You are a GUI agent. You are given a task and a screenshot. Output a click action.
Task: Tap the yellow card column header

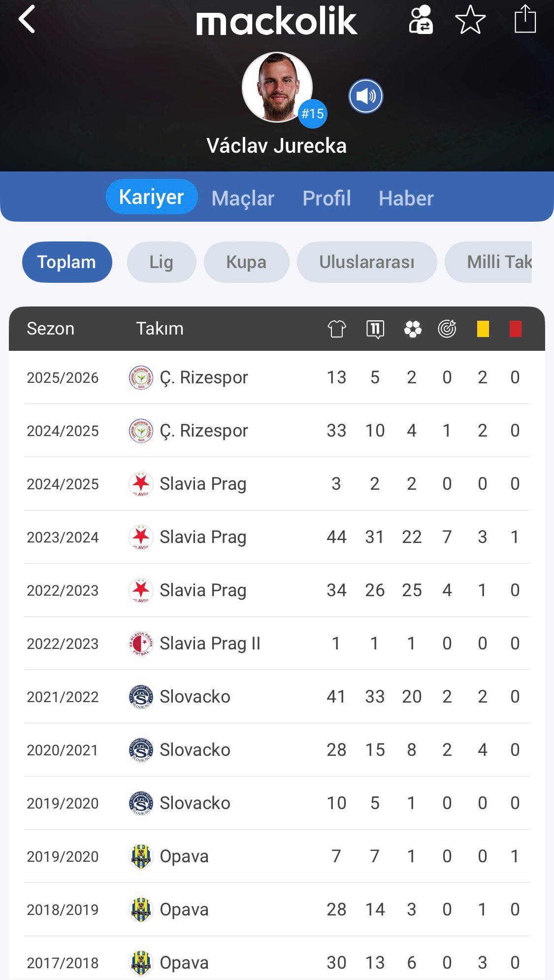click(x=483, y=329)
